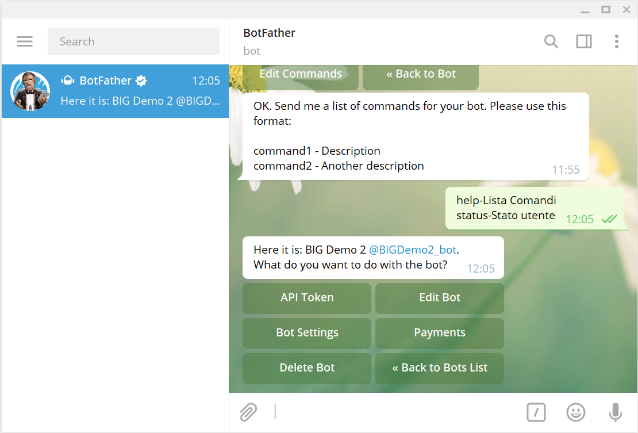Start voice message with microphone

pyautogui.click(x=615, y=412)
